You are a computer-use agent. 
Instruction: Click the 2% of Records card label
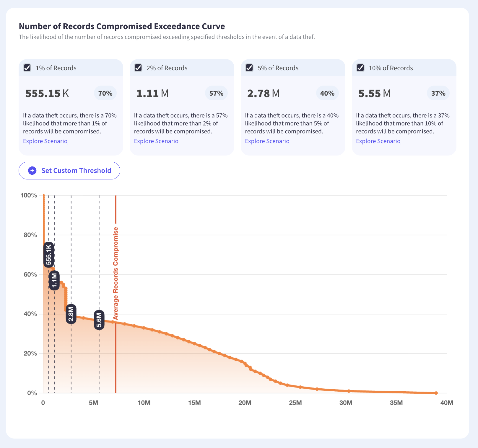pos(167,68)
